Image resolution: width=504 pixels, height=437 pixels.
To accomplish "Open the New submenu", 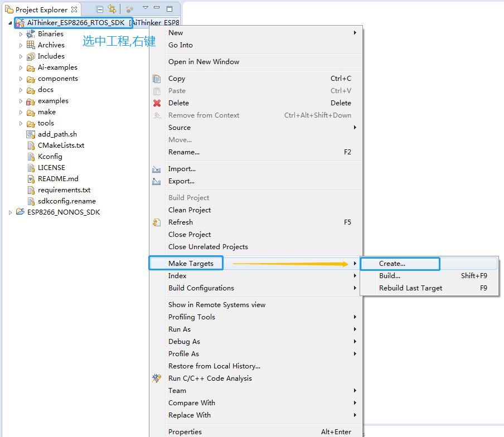I will [x=256, y=33].
